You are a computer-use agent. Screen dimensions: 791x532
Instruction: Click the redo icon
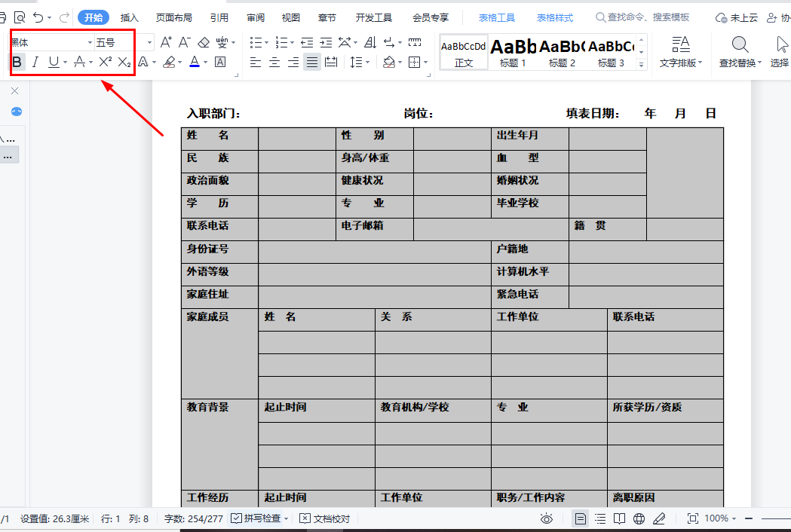coord(65,17)
